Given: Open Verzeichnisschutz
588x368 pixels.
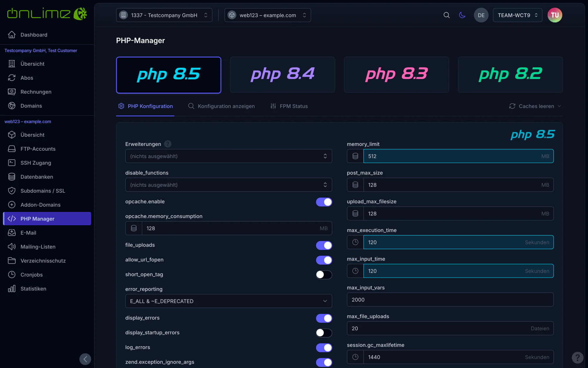Looking at the screenshot, I should [47, 261].
